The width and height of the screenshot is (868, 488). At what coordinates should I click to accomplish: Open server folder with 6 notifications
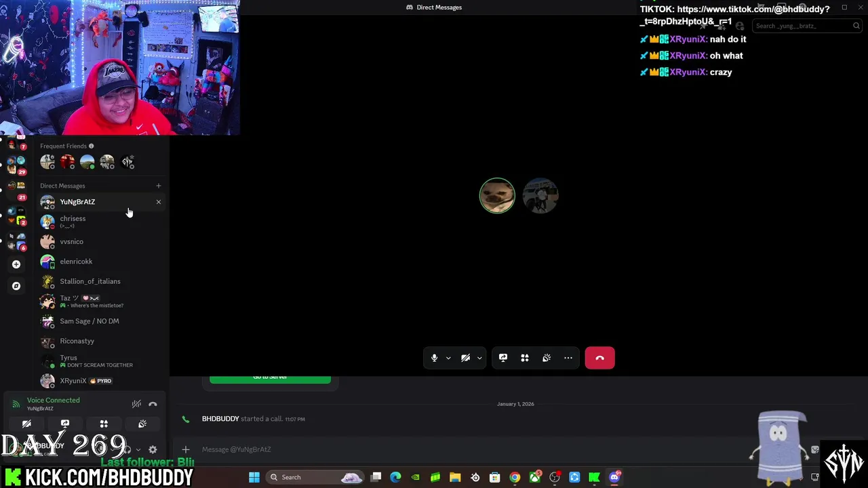[16, 241]
